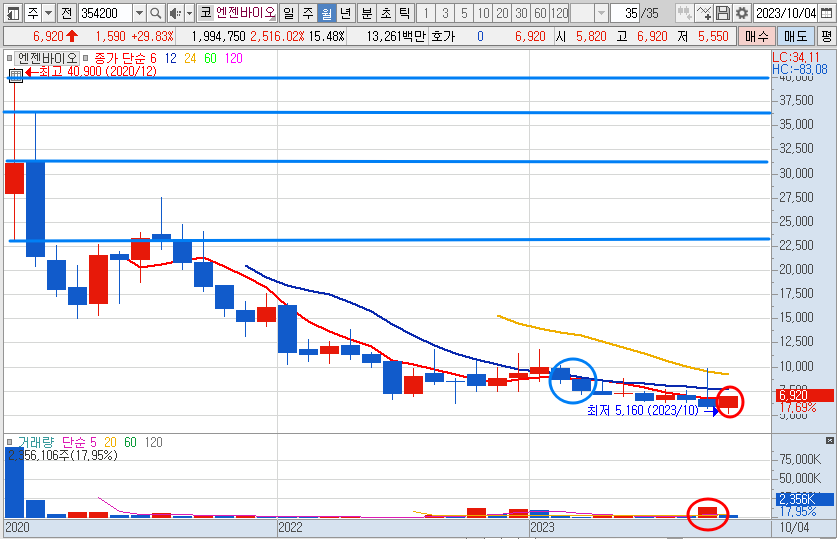Image resolution: width=837 pixels, height=539 pixels.
Task: Save chart with floppy disk icon
Action: (722, 12)
